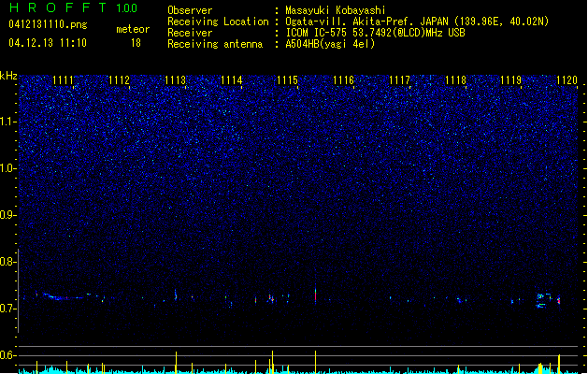The image size is (588, 374).
Task: Click the tall red echo spike after 1115
Action: pyautogui.click(x=315, y=295)
